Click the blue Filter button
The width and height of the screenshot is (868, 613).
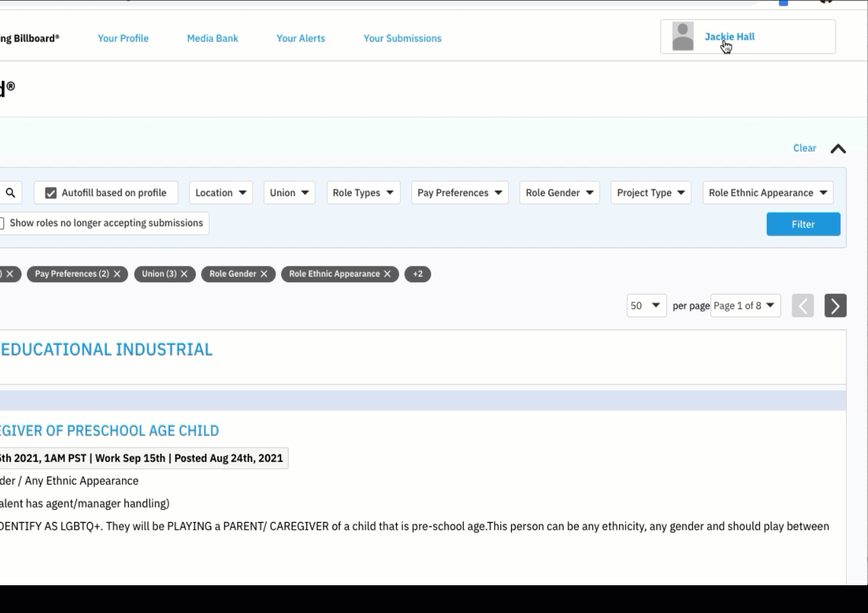coord(803,224)
